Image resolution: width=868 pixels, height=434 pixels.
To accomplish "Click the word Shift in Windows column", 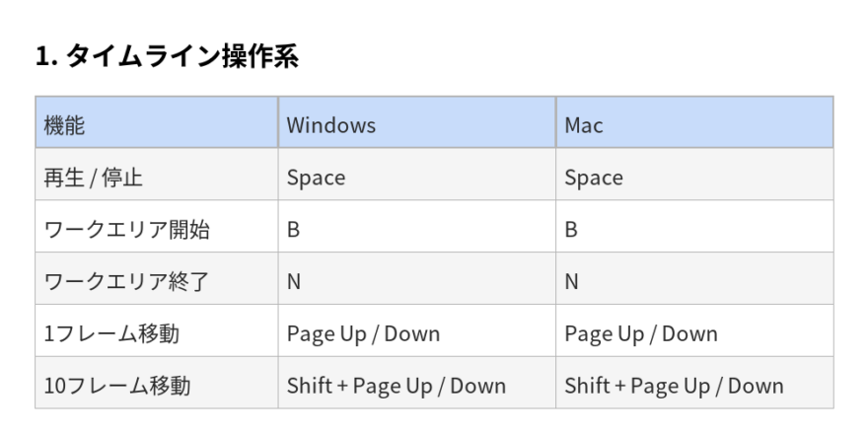I will 309,386.
